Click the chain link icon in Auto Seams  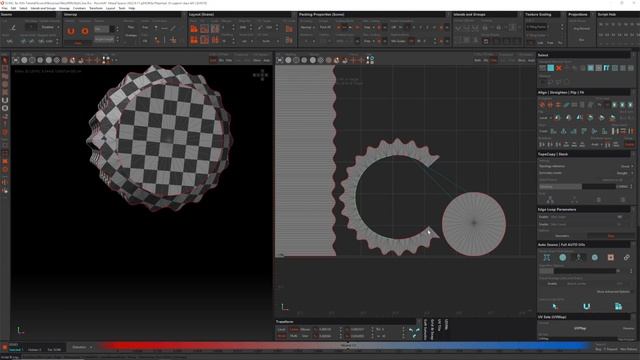tap(627, 258)
